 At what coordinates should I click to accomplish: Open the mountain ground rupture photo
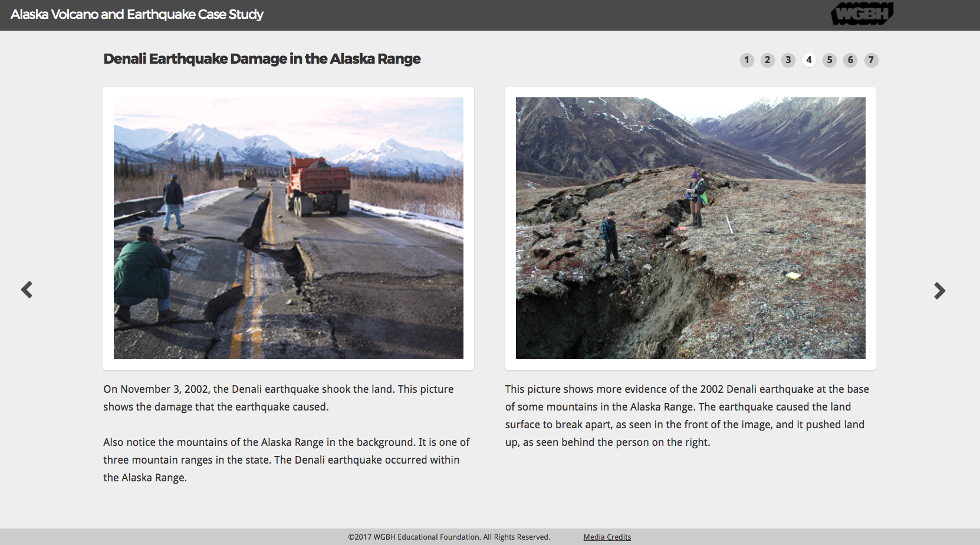coord(690,228)
